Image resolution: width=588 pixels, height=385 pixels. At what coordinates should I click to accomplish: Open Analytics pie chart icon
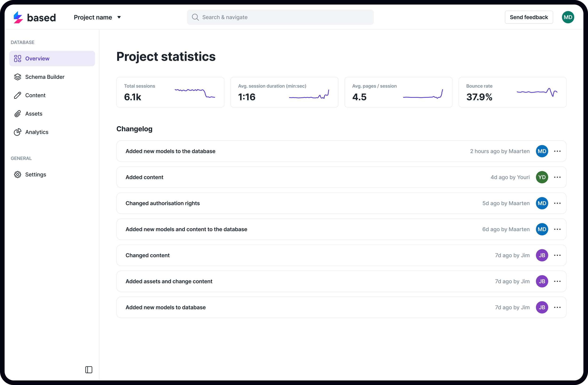pos(18,132)
